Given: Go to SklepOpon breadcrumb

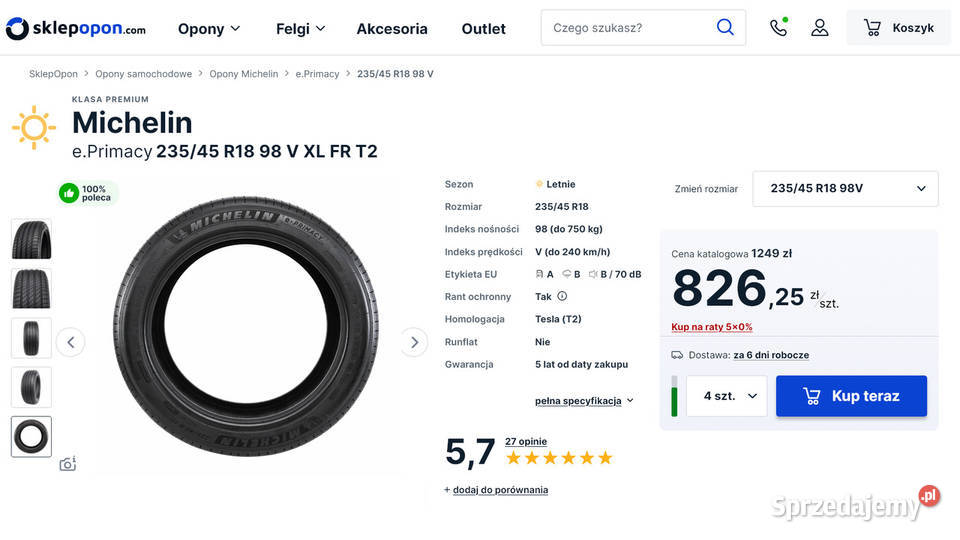Looking at the screenshot, I should pyautogui.click(x=53, y=74).
